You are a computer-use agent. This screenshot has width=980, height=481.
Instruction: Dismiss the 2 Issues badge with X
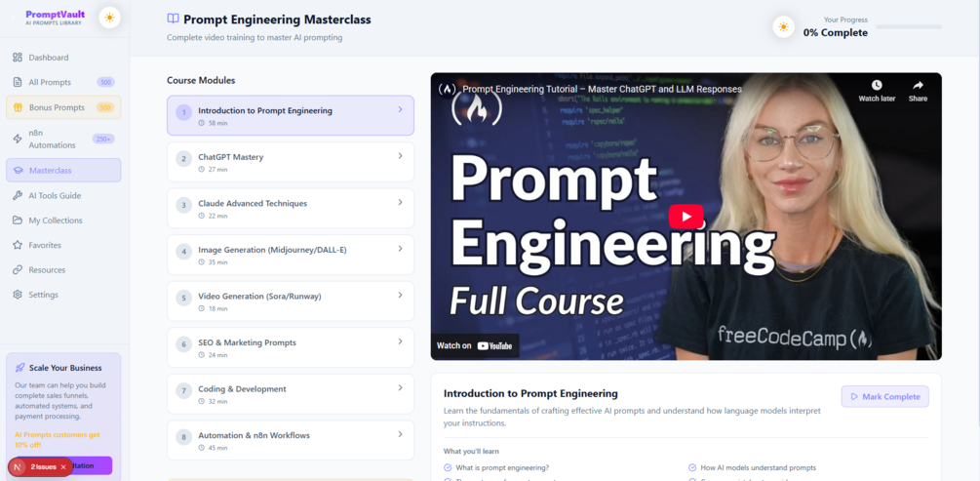[x=63, y=467]
